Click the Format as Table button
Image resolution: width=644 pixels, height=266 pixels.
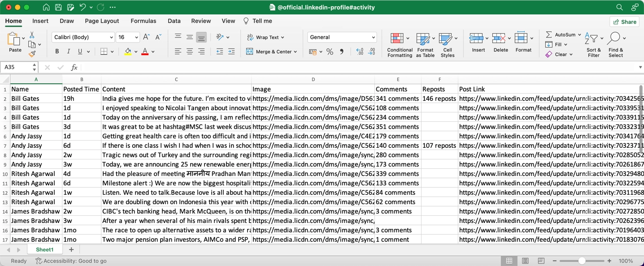tap(425, 45)
